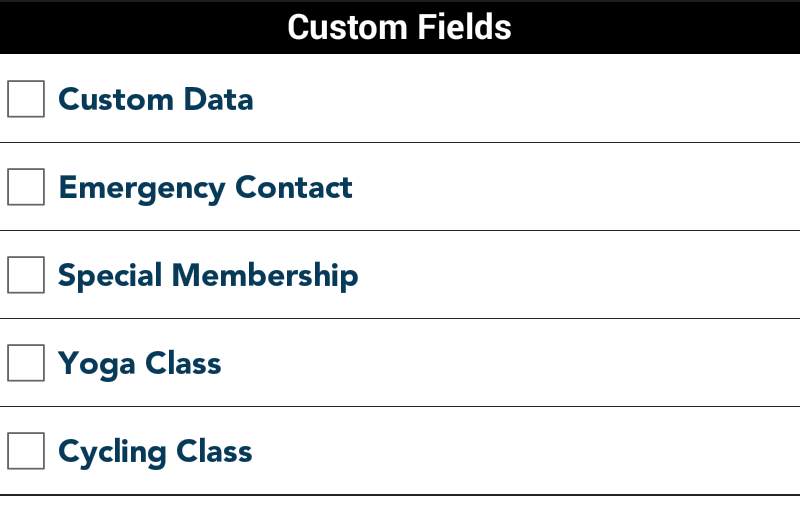
Task: Click empty area below the Cycling Class row
Action: tap(400, 511)
